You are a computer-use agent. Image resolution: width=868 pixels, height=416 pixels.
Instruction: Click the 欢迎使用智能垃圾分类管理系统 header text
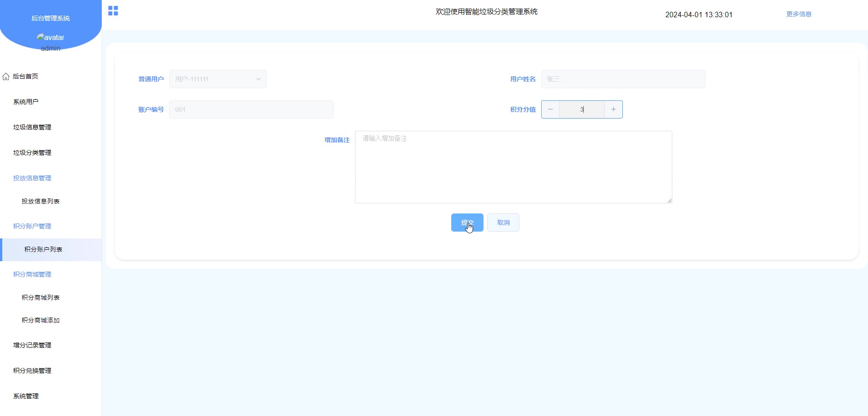click(x=487, y=11)
